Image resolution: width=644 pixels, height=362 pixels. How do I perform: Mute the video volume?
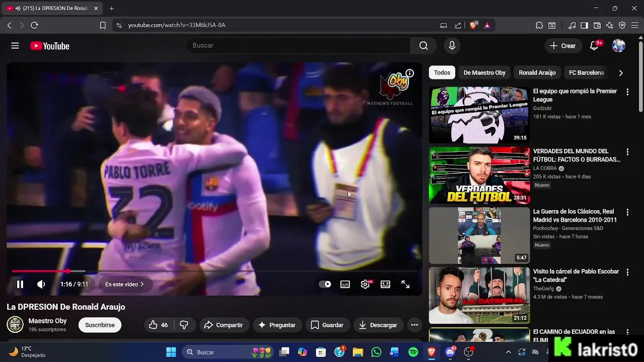click(x=41, y=284)
